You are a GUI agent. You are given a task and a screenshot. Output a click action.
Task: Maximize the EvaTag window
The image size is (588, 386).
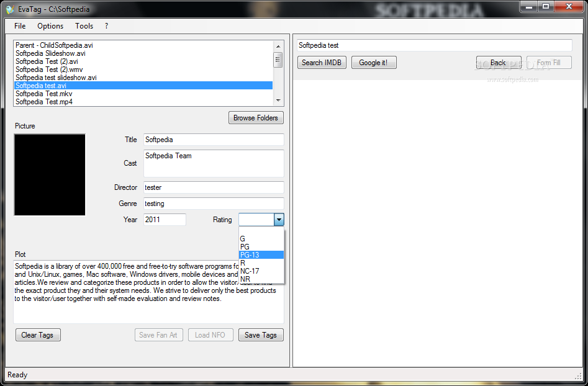point(546,6)
